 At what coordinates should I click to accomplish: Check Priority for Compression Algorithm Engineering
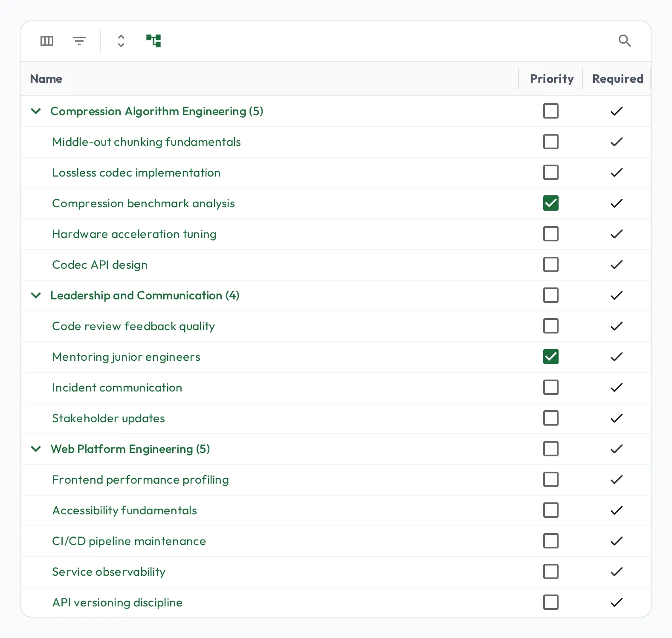(x=551, y=111)
